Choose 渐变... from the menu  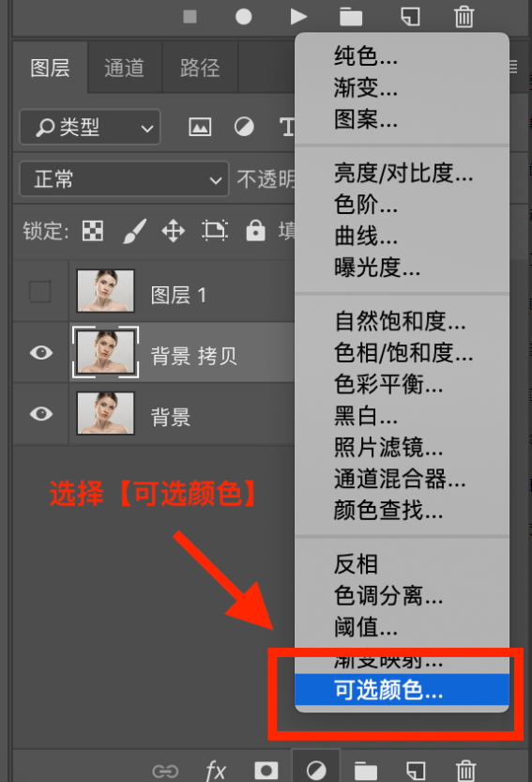pyautogui.click(x=402, y=88)
